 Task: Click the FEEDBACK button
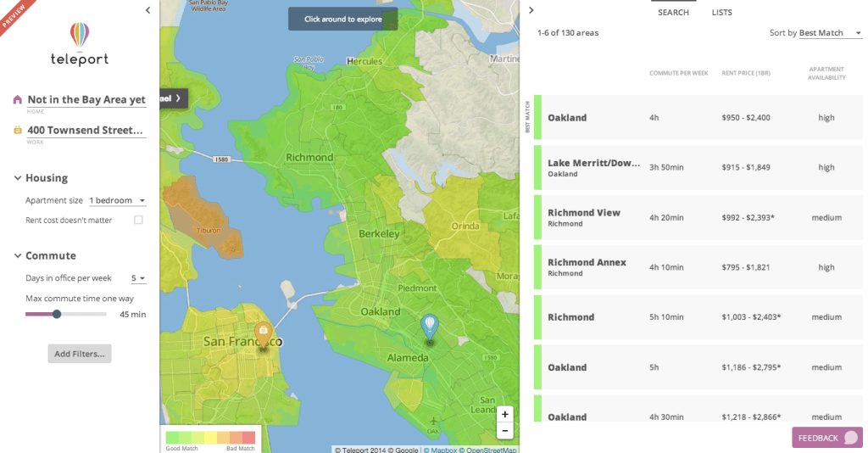pyautogui.click(x=827, y=438)
